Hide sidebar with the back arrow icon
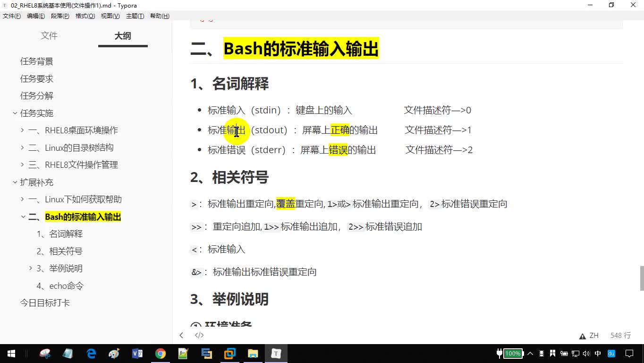The image size is (644, 363). [x=181, y=335]
